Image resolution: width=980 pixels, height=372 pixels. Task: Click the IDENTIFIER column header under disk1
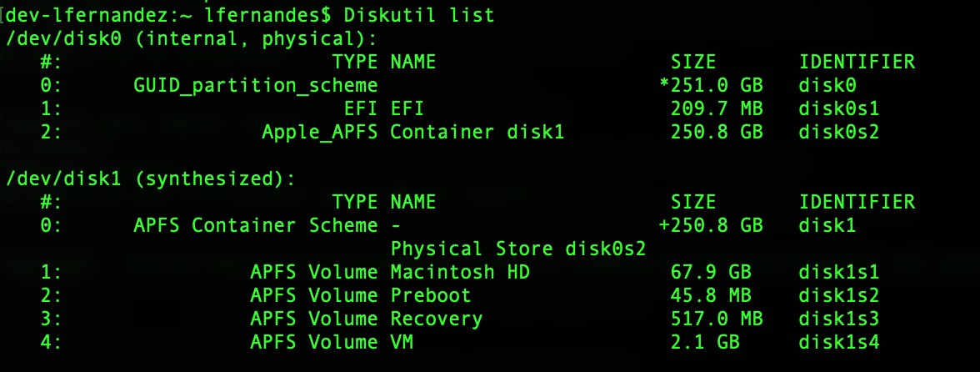(857, 201)
